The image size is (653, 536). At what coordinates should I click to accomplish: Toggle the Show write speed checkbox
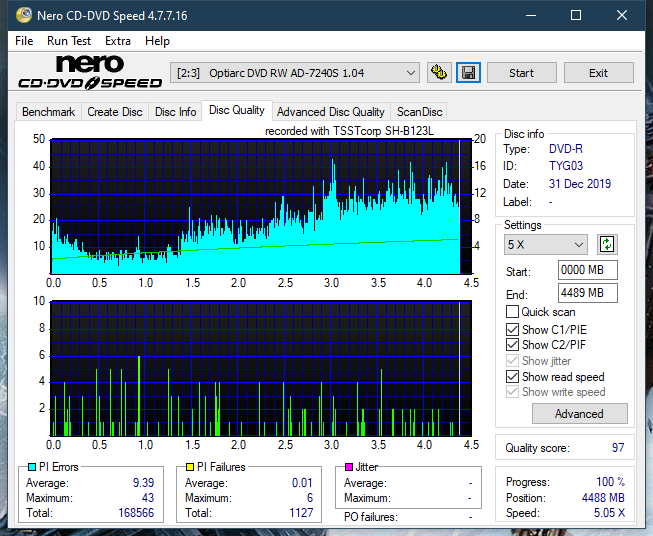(512, 392)
